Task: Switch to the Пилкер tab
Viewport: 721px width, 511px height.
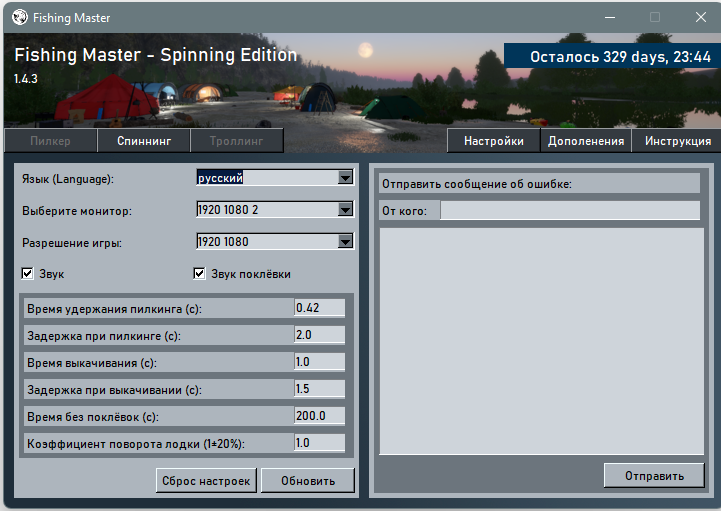Action: 51,141
